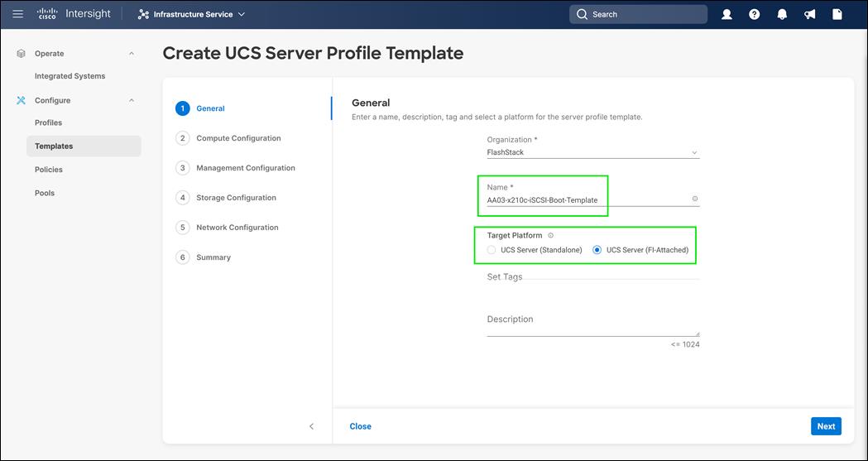Open the Infrastructure Service dropdown

[191, 14]
